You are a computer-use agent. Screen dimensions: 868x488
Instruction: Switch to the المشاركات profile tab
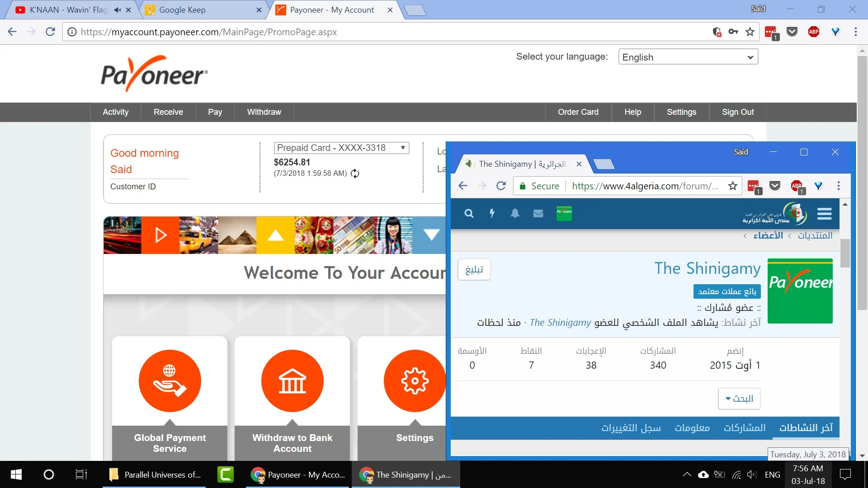click(744, 427)
